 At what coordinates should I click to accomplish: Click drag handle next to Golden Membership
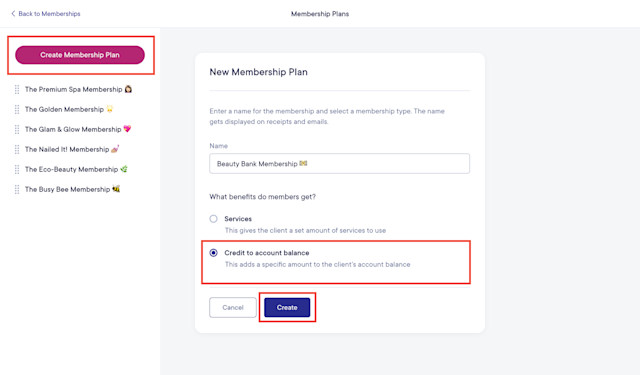tap(17, 109)
